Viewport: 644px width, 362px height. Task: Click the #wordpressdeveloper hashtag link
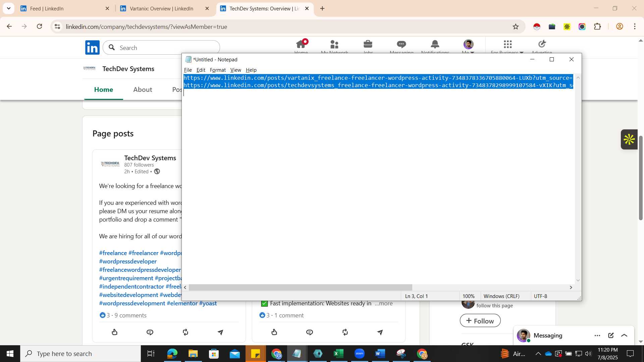[128, 261]
